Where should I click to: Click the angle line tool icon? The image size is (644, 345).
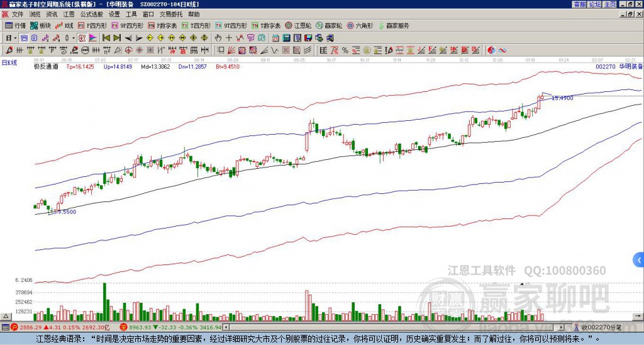click(264, 50)
